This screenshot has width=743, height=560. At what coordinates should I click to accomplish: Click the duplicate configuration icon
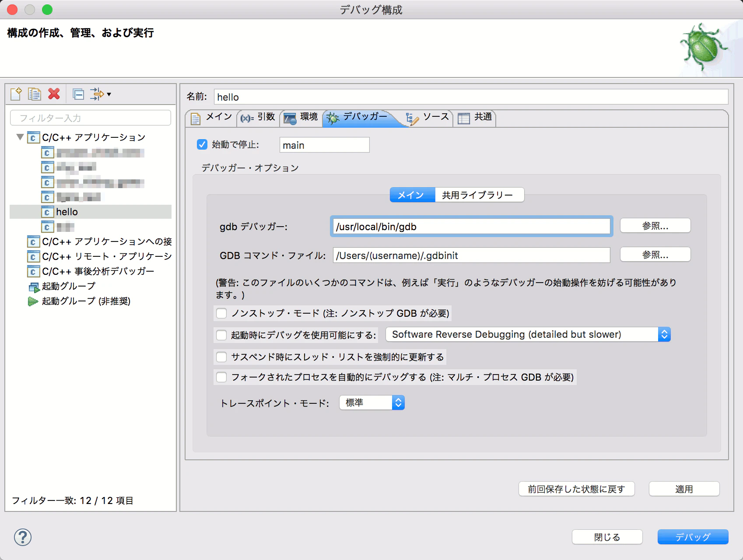click(35, 94)
